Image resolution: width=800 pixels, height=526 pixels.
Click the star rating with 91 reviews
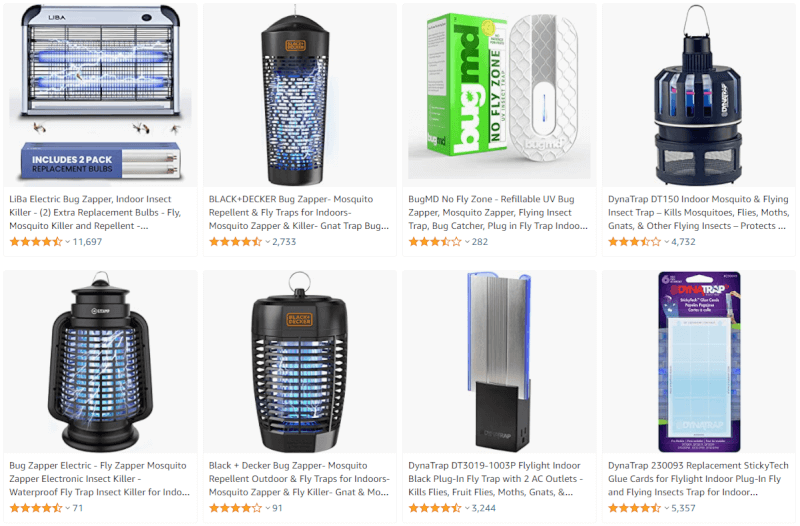[x=235, y=508]
